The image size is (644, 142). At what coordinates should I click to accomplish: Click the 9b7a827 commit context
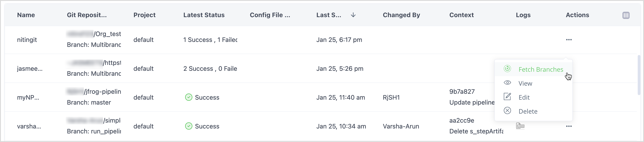pyautogui.click(x=462, y=92)
